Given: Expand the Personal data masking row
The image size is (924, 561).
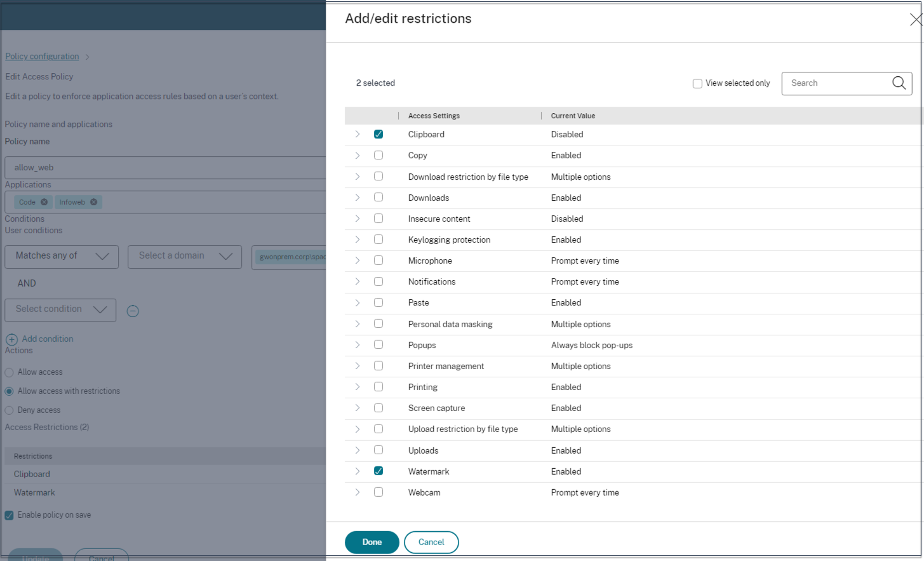Looking at the screenshot, I should pos(358,324).
